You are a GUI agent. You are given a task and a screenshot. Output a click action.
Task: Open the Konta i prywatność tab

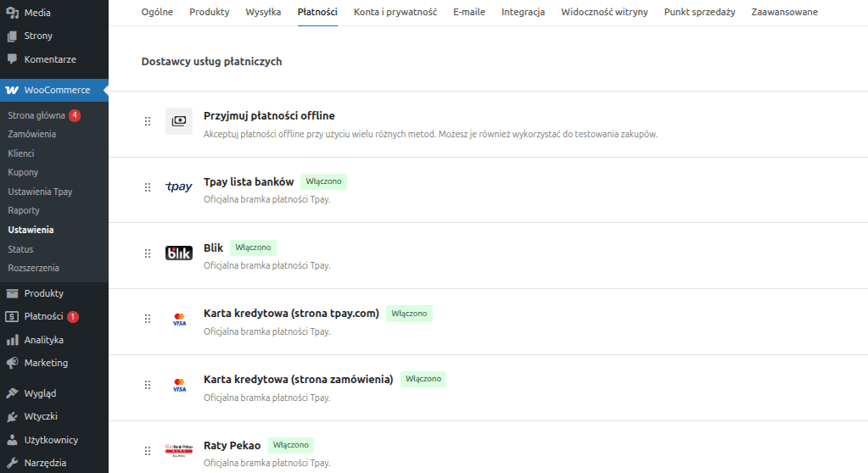click(395, 13)
